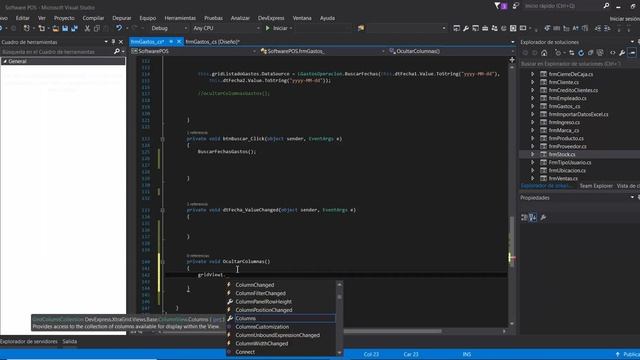Open the Explorador de servidores tab
The width and height of the screenshot is (640, 360).
point(29,342)
